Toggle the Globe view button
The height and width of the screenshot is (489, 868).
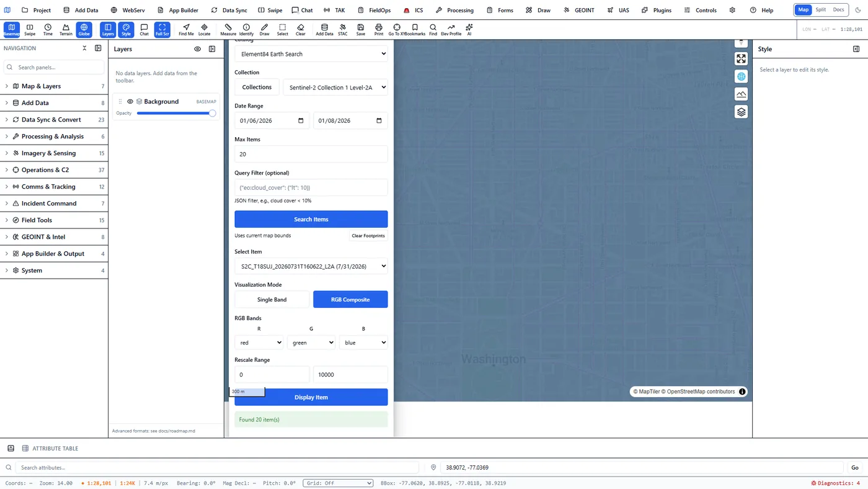pos(84,29)
